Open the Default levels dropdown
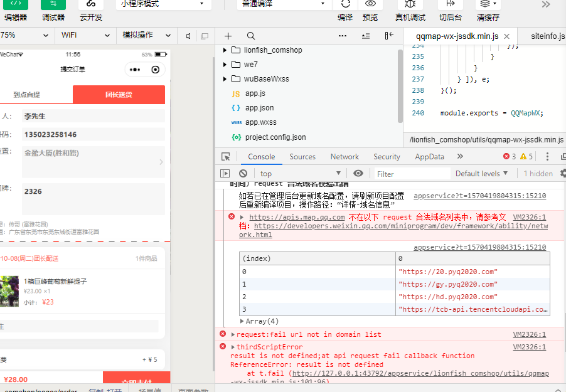Image resolution: width=566 pixels, height=392 pixels. [x=482, y=173]
